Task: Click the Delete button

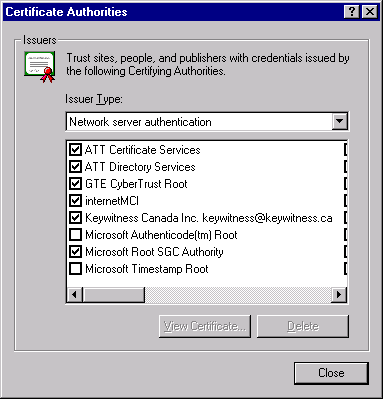Action: pyautogui.click(x=303, y=326)
